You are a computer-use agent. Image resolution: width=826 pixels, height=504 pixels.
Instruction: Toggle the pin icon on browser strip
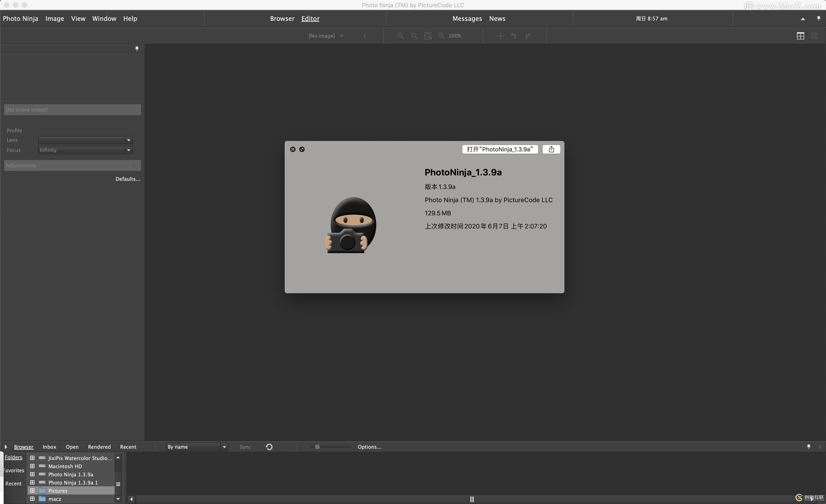(809, 447)
